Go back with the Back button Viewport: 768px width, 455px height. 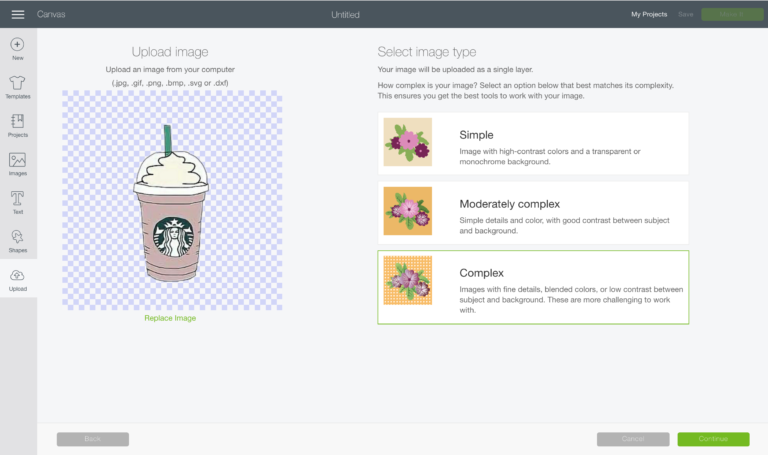point(93,439)
